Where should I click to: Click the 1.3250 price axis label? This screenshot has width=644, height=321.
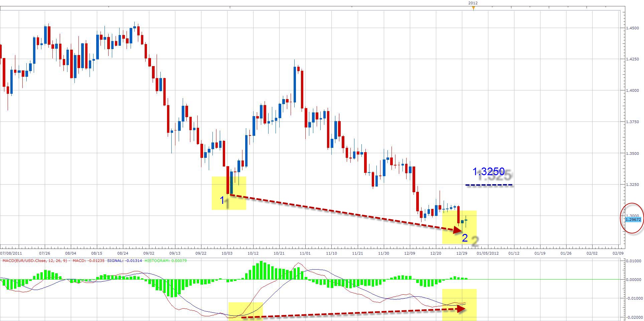632,185
